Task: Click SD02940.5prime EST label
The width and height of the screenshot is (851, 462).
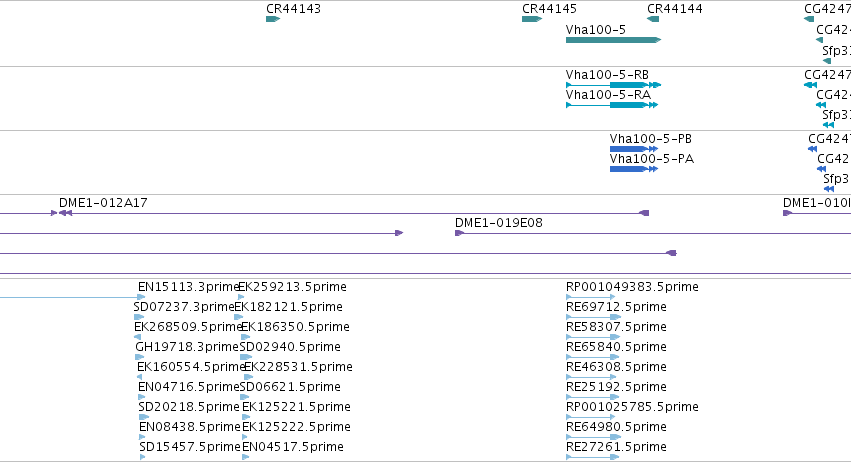Action: [290, 347]
